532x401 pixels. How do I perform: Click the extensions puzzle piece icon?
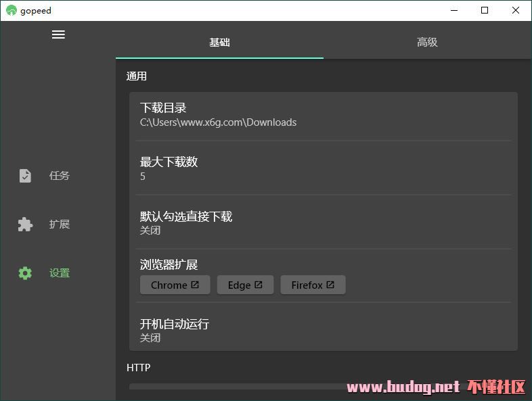click(25, 224)
